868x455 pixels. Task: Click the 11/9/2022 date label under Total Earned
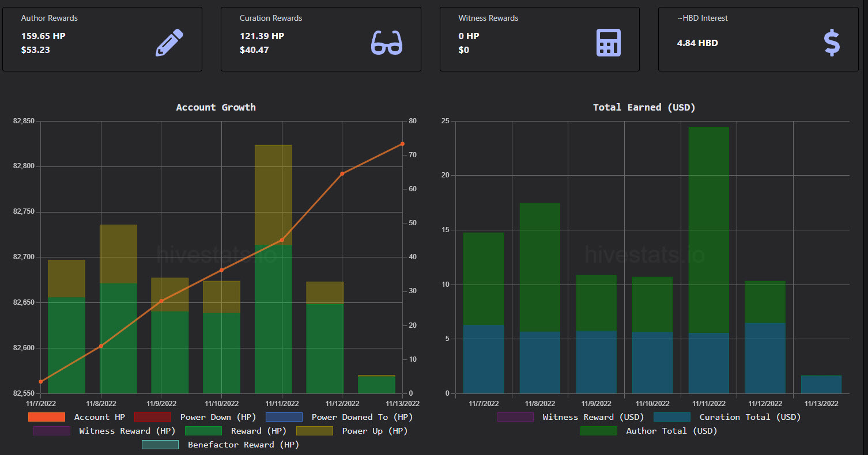coord(596,404)
